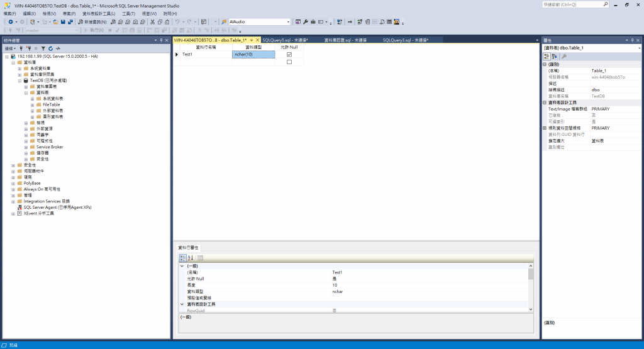Click the Filter funnel icon in Object Explorer
The image size is (644, 349).
click(43, 48)
